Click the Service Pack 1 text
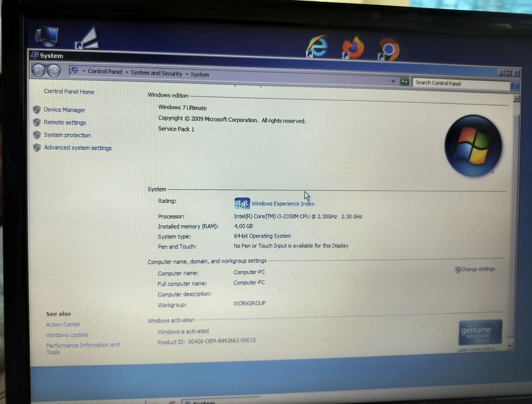This screenshot has width=532, height=404. tap(176, 129)
